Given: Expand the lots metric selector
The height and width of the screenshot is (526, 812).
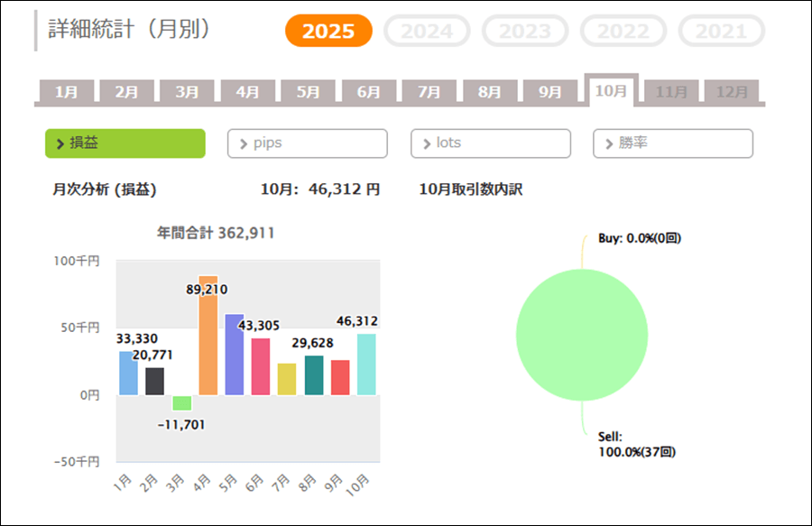Looking at the screenshot, I should [x=491, y=143].
